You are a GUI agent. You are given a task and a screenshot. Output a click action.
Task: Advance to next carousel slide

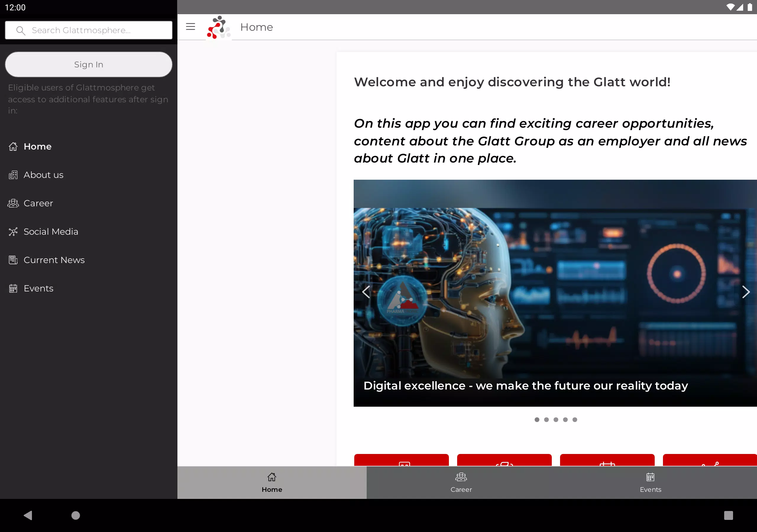tap(745, 292)
